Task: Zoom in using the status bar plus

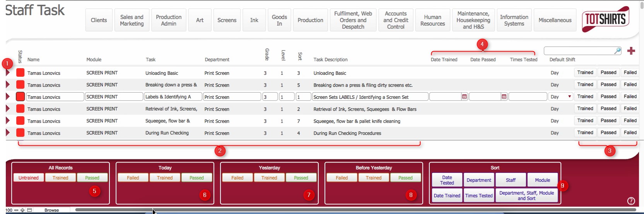Action: [23, 210]
